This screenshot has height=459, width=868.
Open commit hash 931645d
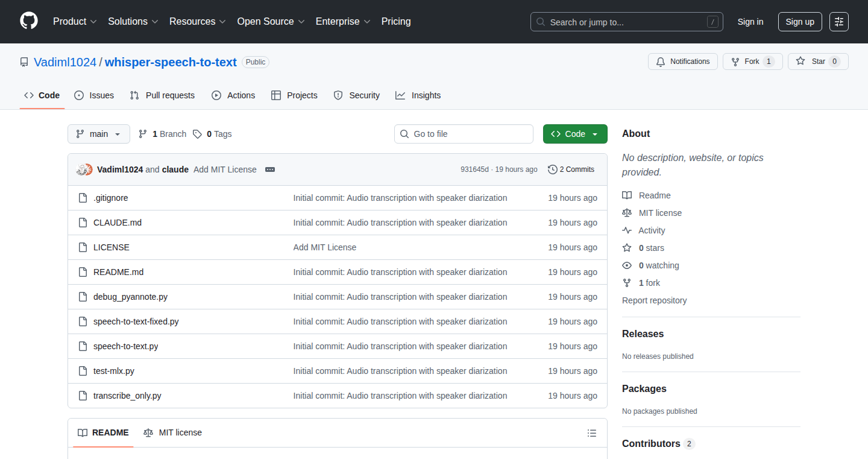(x=474, y=169)
